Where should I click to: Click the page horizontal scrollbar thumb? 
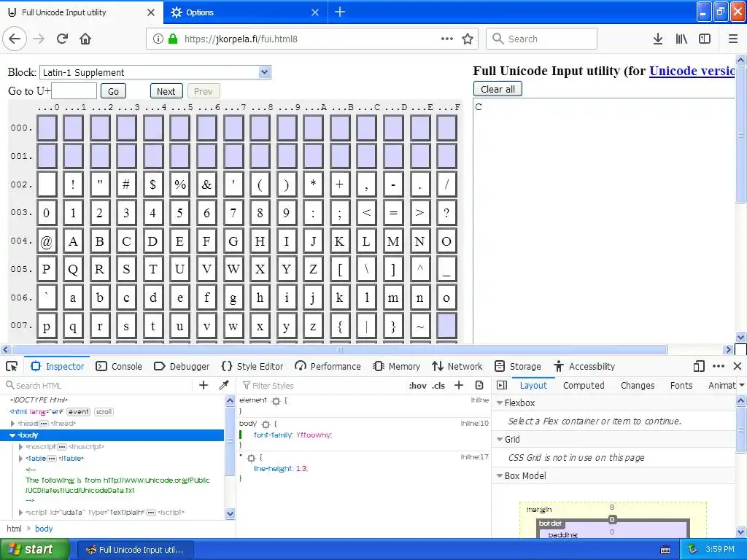point(340,349)
